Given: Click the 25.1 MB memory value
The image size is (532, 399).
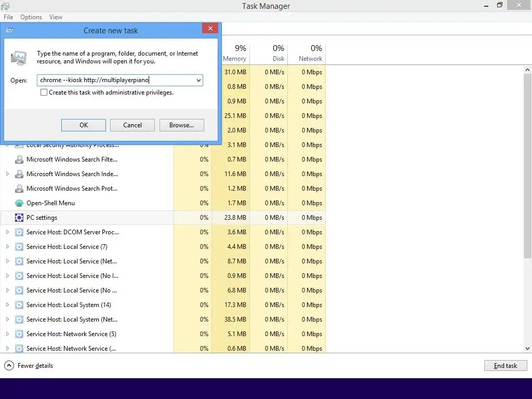Looking at the screenshot, I should (235, 116).
